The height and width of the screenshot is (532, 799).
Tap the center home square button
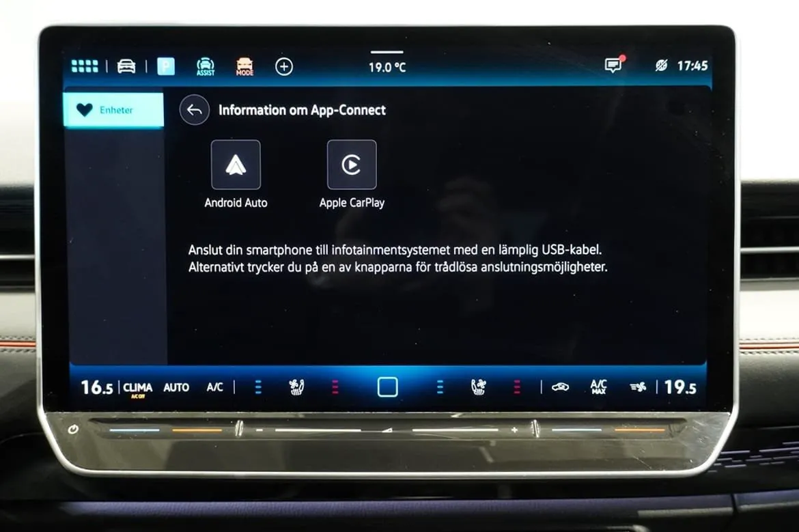click(x=387, y=387)
